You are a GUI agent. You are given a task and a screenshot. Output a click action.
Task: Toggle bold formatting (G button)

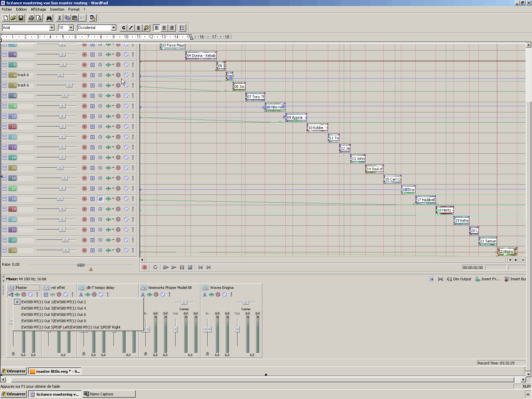124,28
